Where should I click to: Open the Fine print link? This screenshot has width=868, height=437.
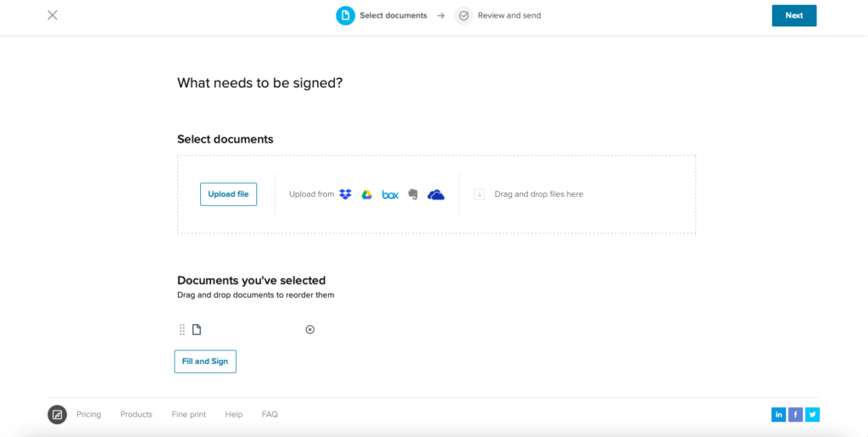click(189, 414)
